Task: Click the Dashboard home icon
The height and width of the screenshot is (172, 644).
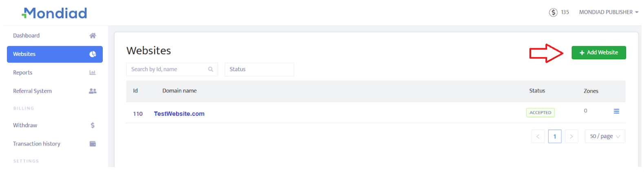Action: pos(93,36)
